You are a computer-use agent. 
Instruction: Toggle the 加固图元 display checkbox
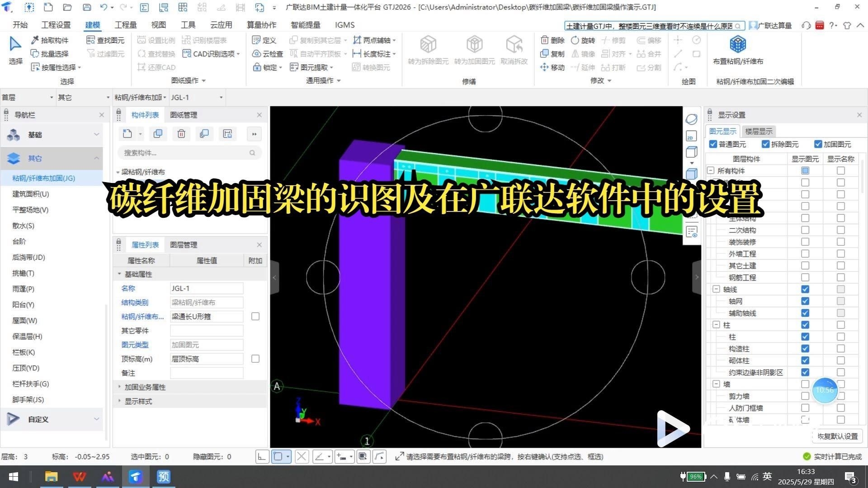click(x=818, y=144)
